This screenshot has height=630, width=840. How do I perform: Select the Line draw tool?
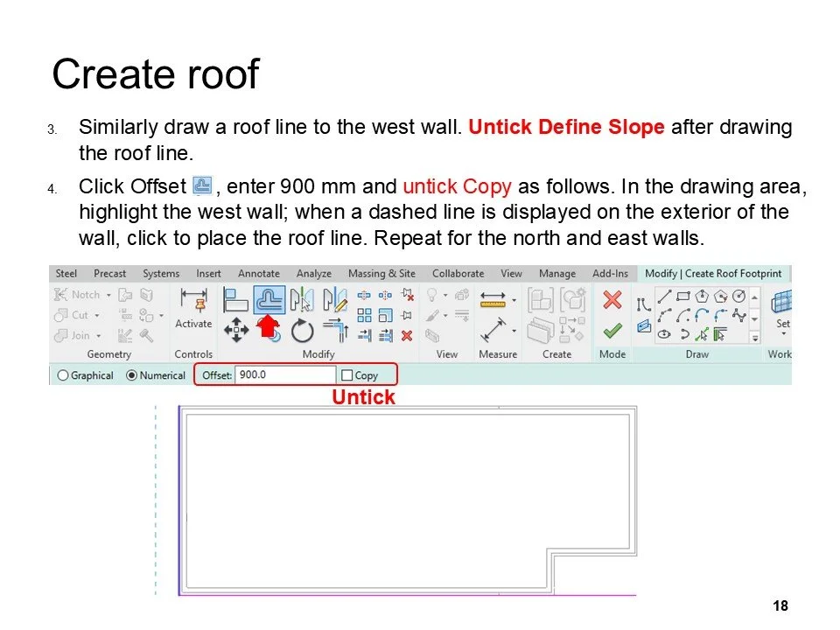[x=664, y=296]
